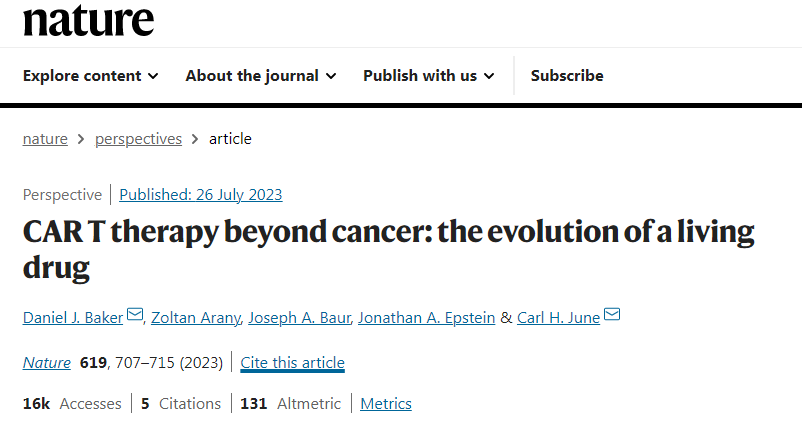Open author Daniel J. Baker's details
This screenshot has height=443, width=802.
pos(74,318)
